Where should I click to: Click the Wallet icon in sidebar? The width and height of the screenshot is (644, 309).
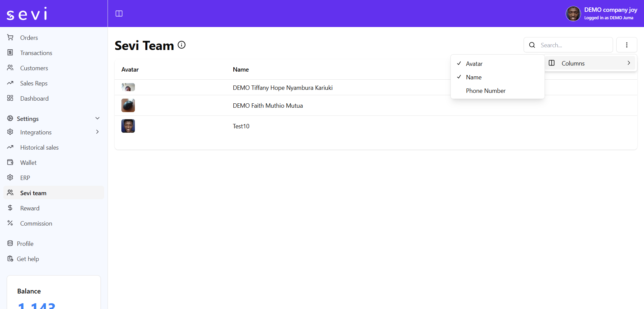pos(10,162)
